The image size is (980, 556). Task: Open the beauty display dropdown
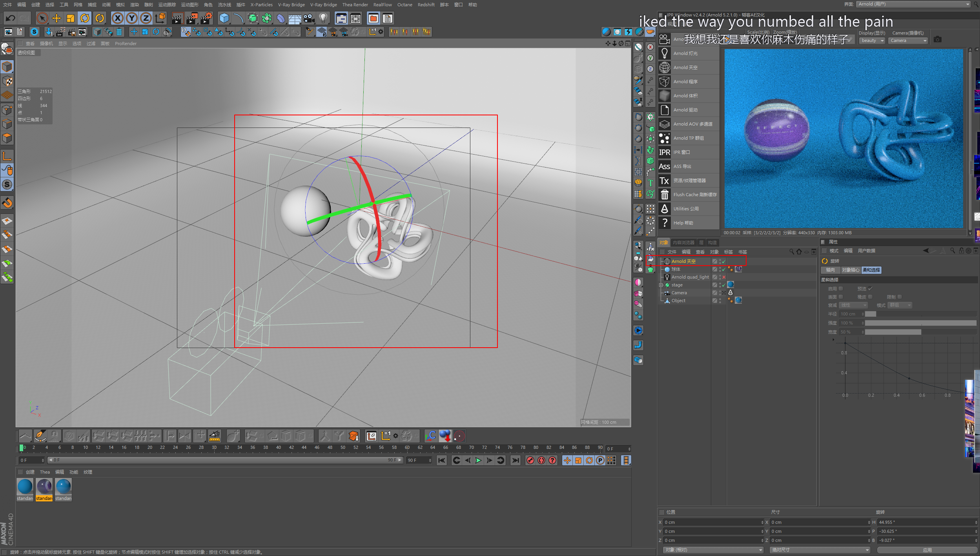coord(872,40)
